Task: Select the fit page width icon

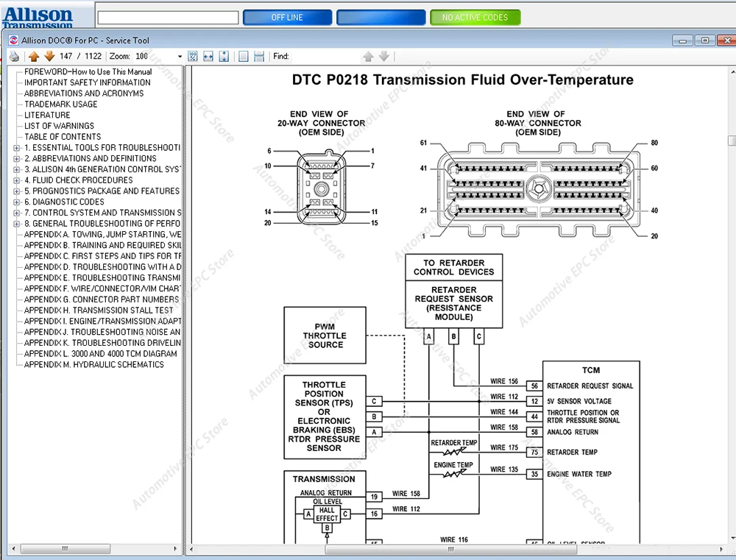Action: point(208,56)
